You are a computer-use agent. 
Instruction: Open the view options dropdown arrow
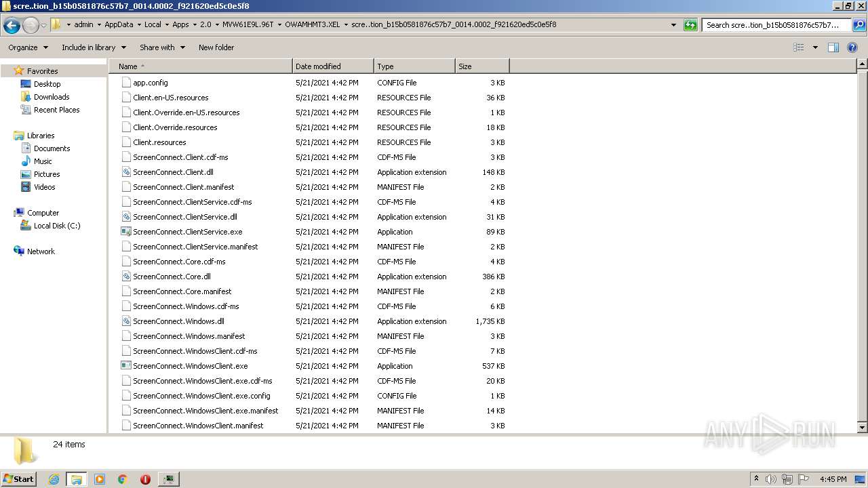coord(815,47)
